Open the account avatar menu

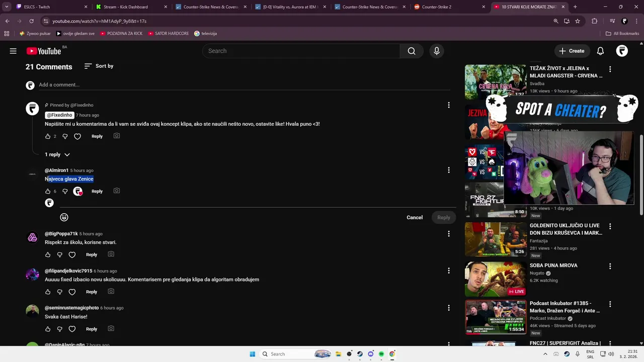tap(622, 51)
